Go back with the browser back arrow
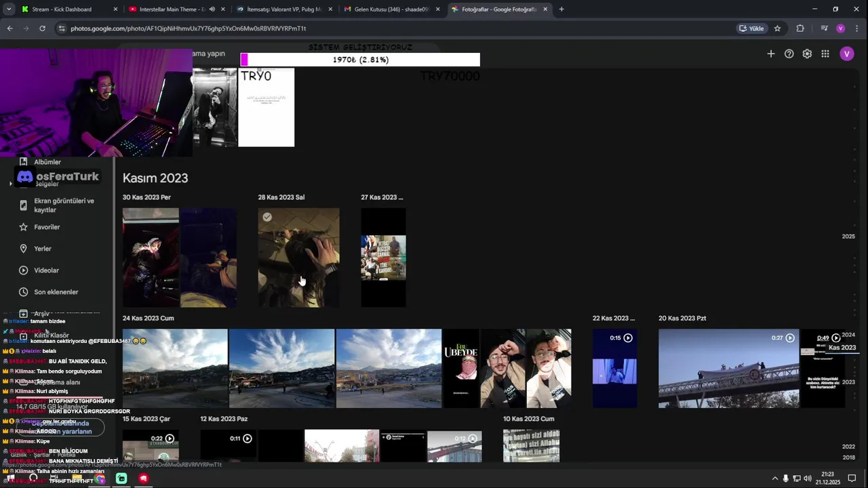Viewport: 868px width, 488px height. coord(9,28)
